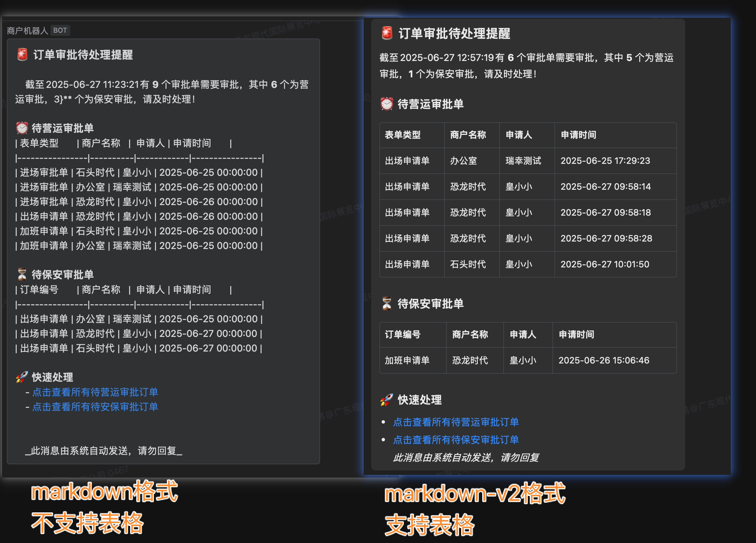756x543 pixels.
Task: Click the siren icon beside 订单审批待处理提醒 heading
Action: [22, 55]
